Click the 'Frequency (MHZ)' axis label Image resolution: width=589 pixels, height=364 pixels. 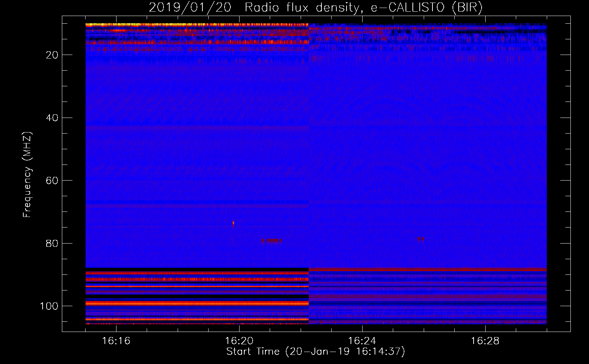coord(27,174)
